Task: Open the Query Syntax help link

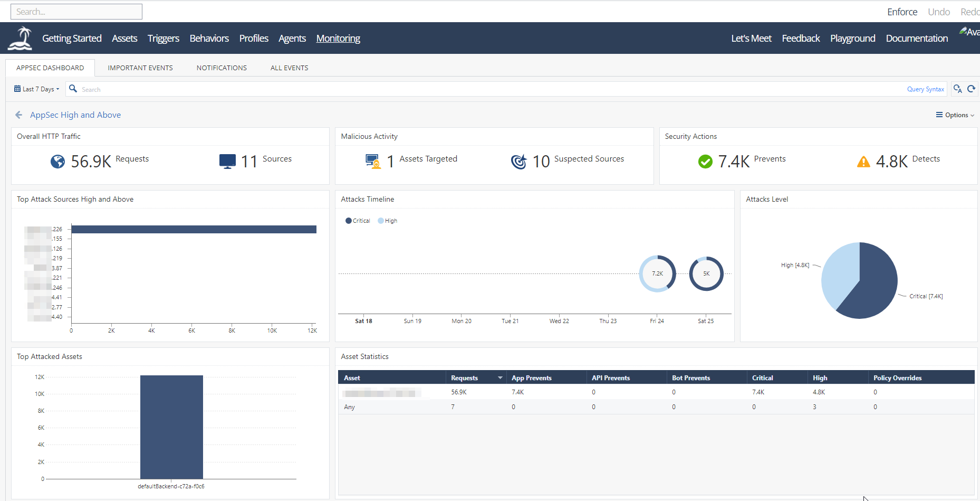Action: point(925,89)
